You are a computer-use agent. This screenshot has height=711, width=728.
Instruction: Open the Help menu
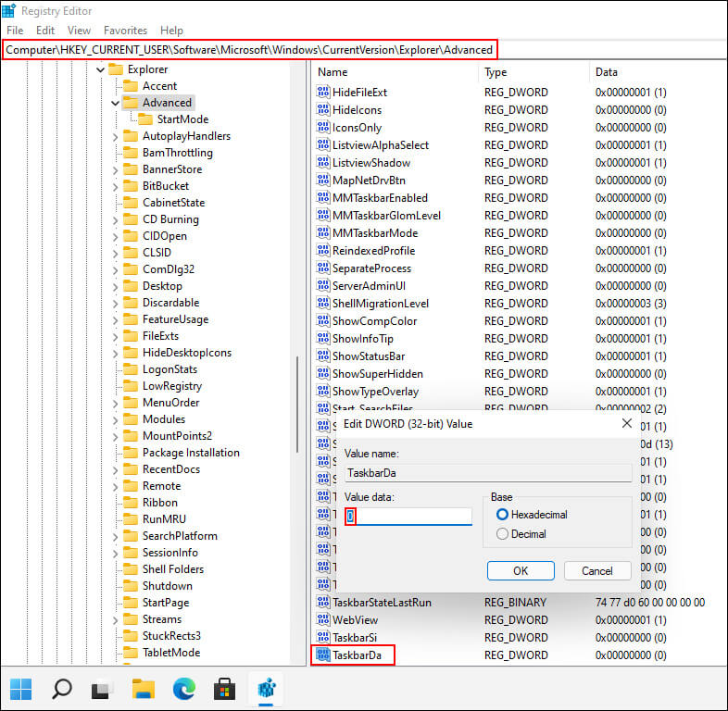[x=171, y=31]
